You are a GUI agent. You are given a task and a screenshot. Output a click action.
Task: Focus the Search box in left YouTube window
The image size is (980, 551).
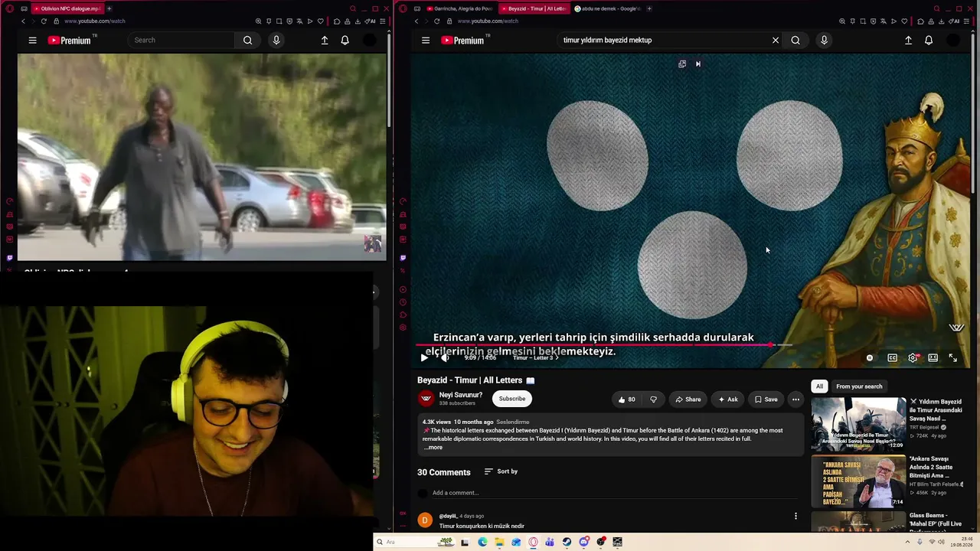click(x=182, y=41)
